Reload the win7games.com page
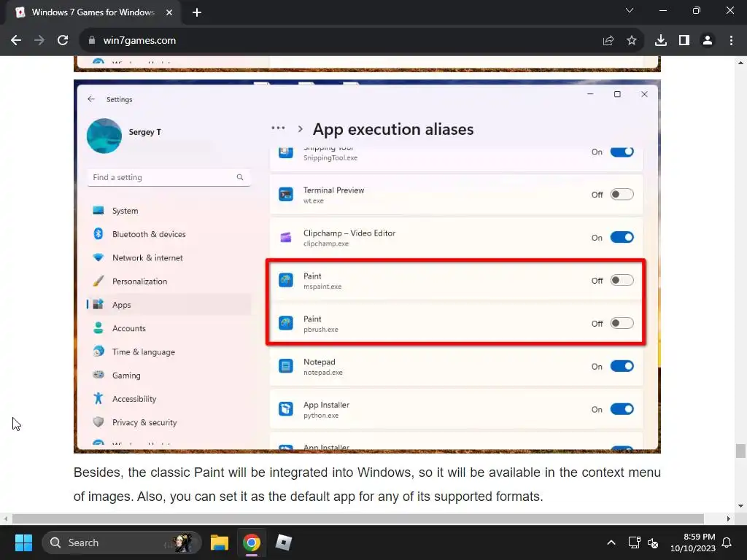 pos(63,41)
